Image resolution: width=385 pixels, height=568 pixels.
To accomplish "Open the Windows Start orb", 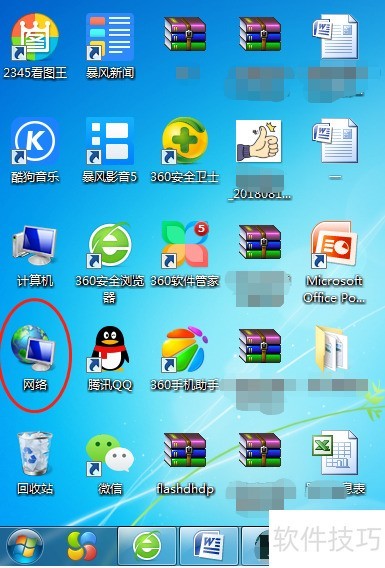I will tap(25, 547).
